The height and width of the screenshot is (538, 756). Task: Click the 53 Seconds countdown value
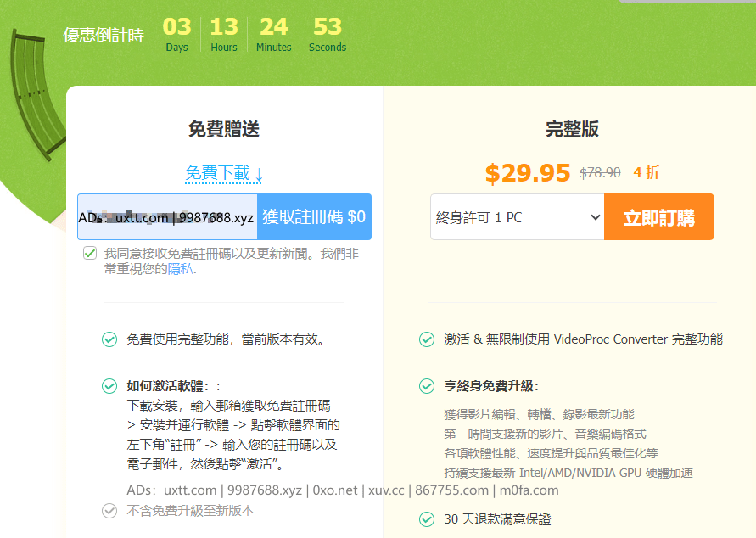click(x=328, y=34)
